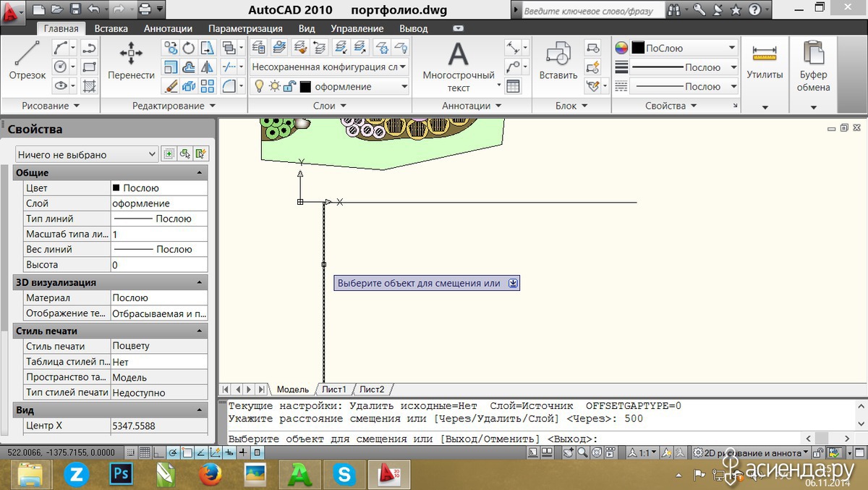Click the dynamic prompt options arrow
This screenshot has width=868, height=490.
[513, 283]
